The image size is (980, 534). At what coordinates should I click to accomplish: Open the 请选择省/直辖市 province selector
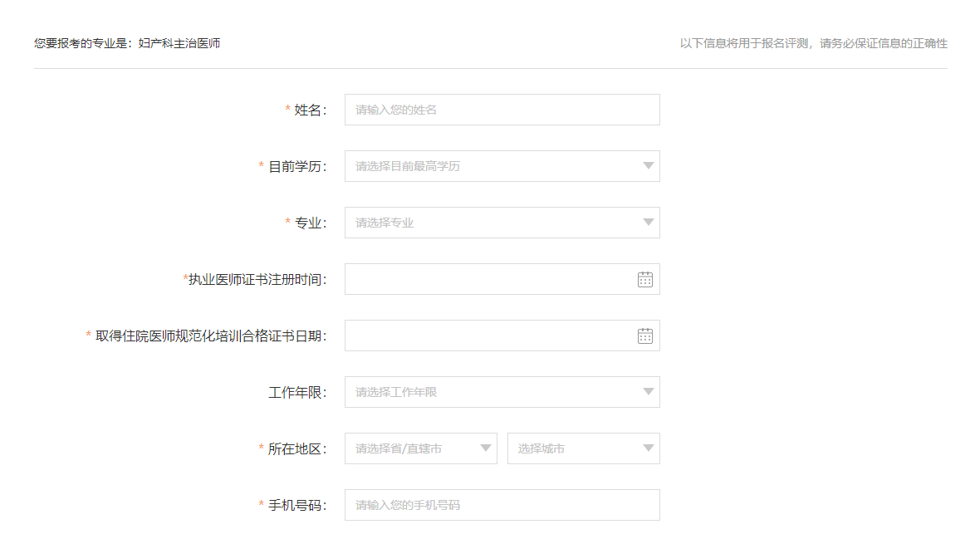pyautogui.click(x=411, y=448)
